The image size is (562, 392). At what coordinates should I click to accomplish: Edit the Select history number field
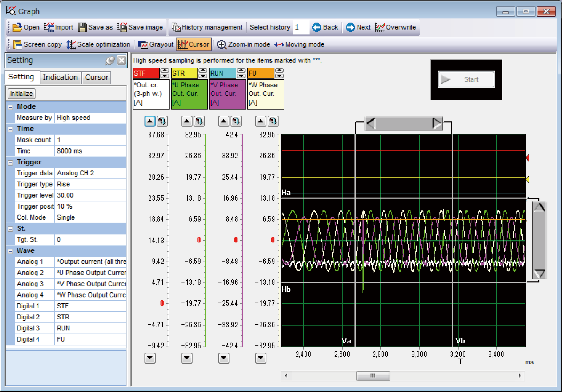click(302, 27)
